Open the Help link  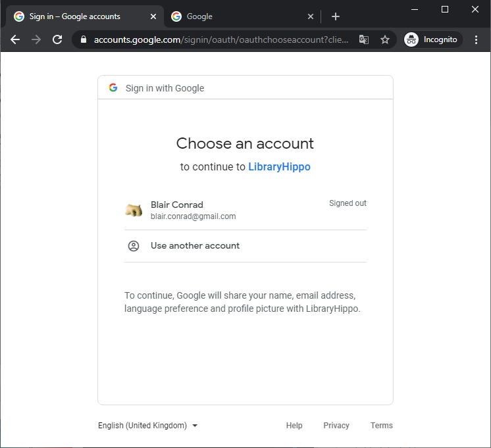pyautogui.click(x=294, y=426)
